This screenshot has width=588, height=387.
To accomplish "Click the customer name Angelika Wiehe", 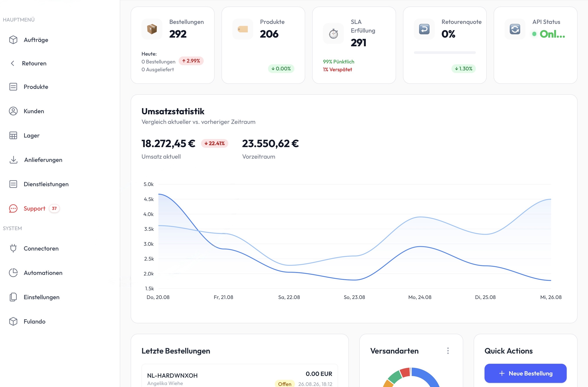I will 165,383.
